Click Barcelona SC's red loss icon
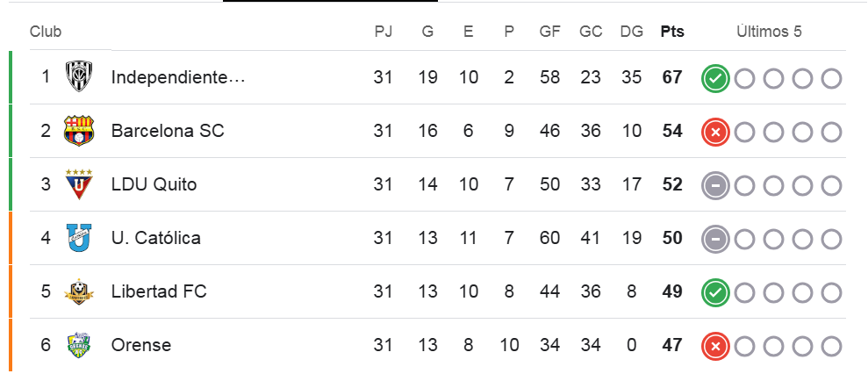This screenshot has width=868, height=381. (715, 133)
